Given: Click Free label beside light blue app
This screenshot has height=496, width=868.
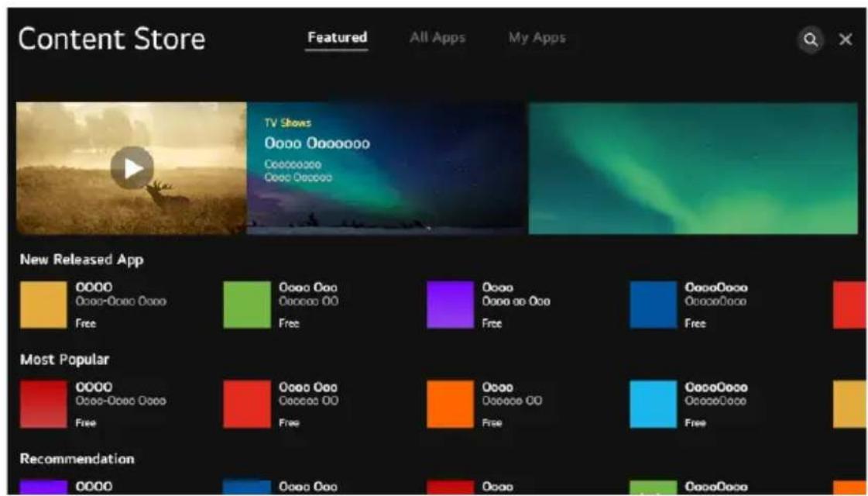Looking at the screenshot, I should [x=695, y=423].
